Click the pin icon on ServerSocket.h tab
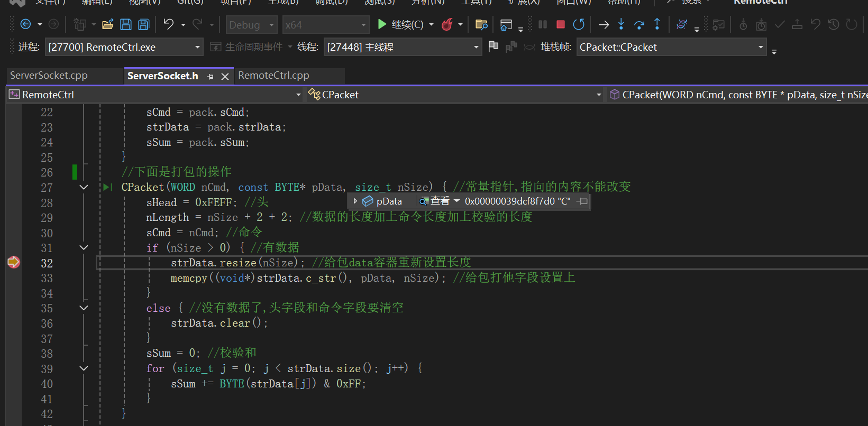 pos(210,77)
